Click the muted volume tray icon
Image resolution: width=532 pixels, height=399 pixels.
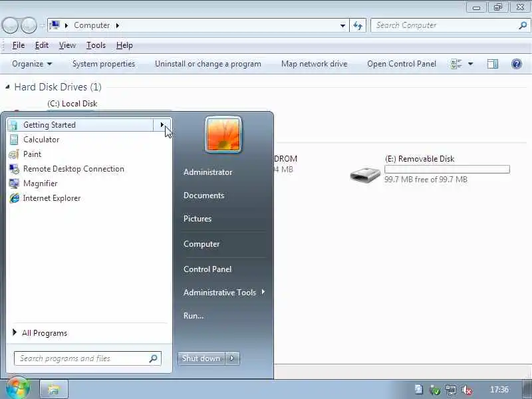(x=467, y=390)
